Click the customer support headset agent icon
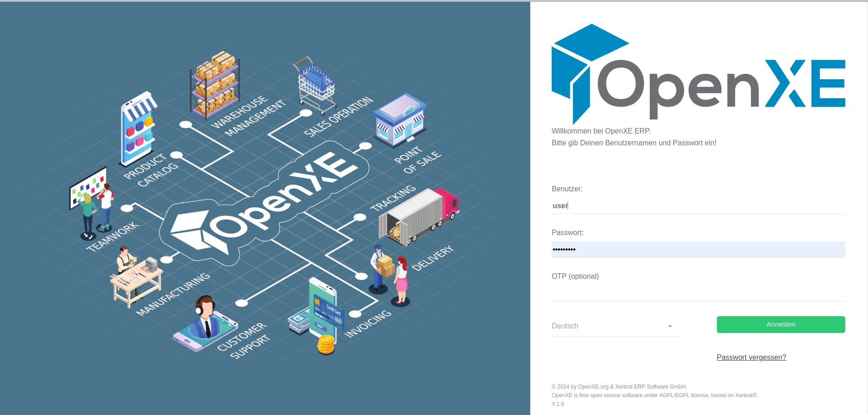Viewport: 868px width, 415px height. pos(205,324)
